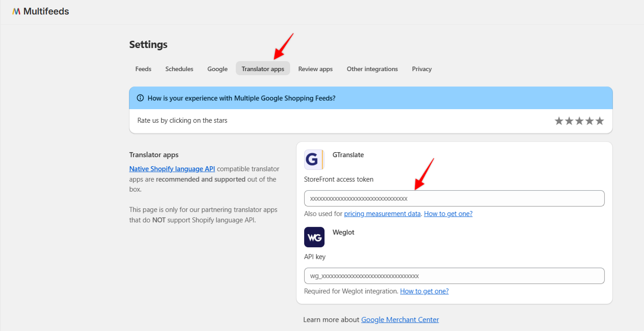Click the Translator apps section heading
The image size is (644, 331).
click(x=154, y=155)
